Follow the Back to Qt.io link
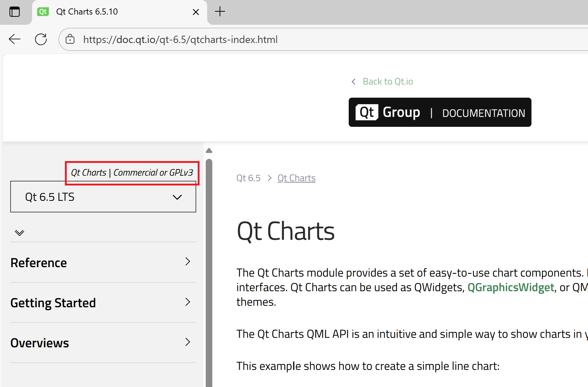 point(387,82)
